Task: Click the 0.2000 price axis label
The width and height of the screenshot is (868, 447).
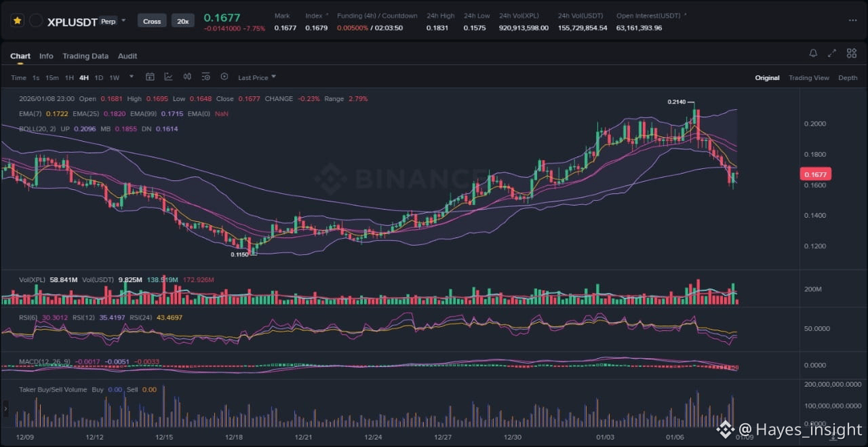Action: point(815,123)
